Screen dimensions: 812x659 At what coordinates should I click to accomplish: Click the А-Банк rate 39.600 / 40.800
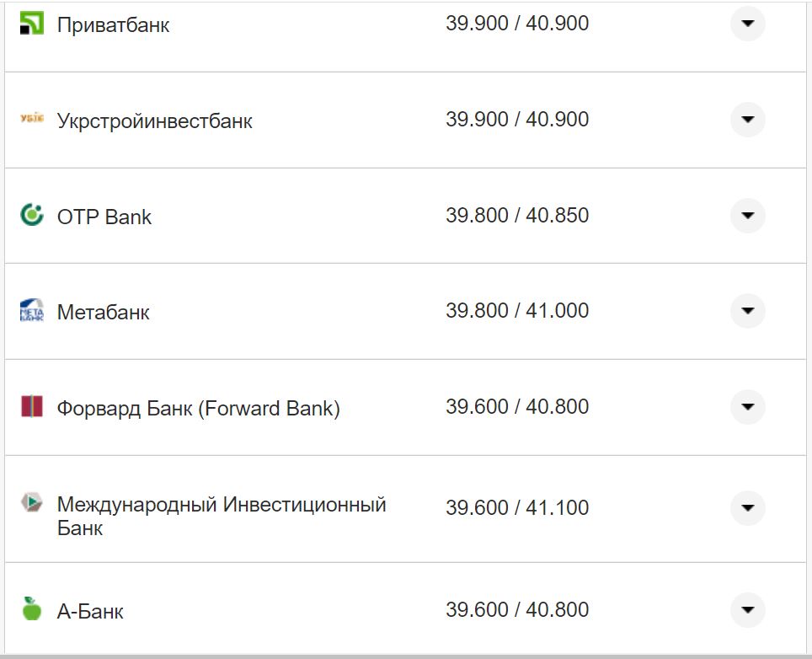pyautogui.click(x=518, y=608)
